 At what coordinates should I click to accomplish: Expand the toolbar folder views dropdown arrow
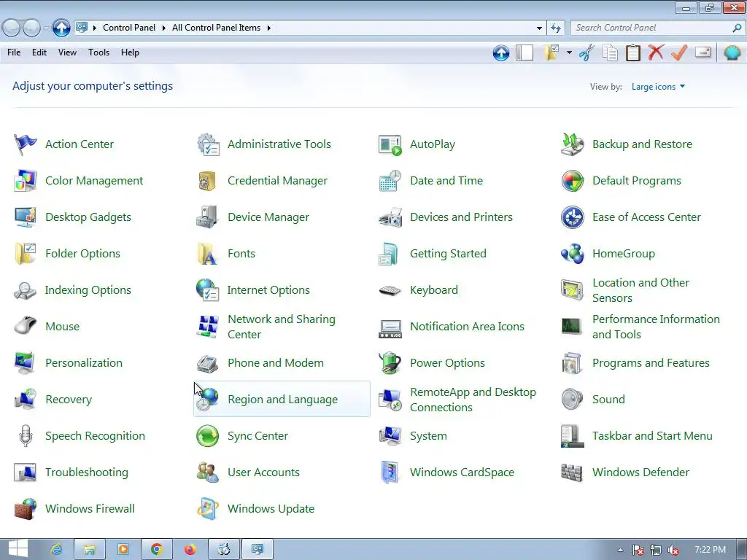coord(569,52)
